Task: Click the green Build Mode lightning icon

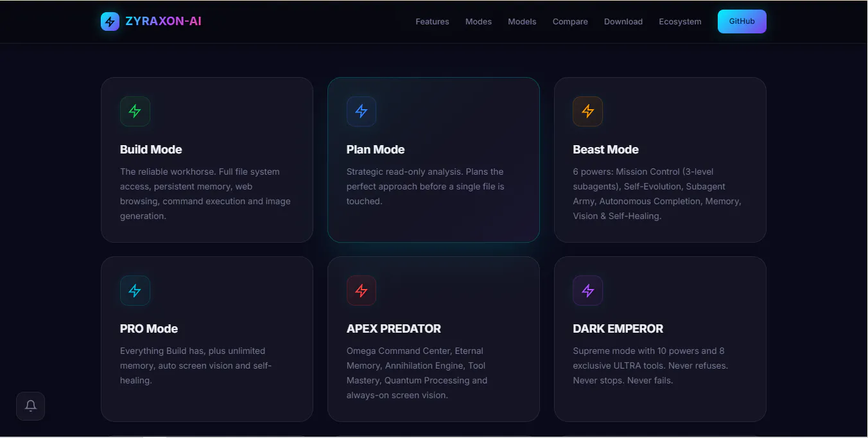Action: point(135,111)
